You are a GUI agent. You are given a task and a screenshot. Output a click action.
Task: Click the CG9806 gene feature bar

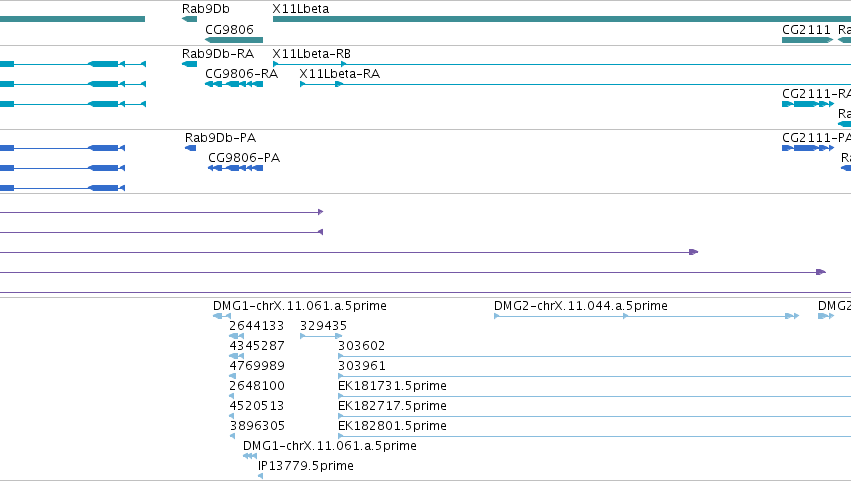[x=234, y=40]
